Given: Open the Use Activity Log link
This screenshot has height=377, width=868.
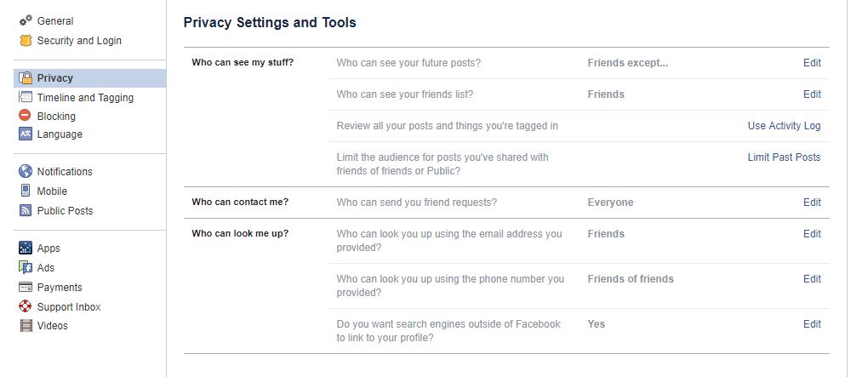Looking at the screenshot, I should (784, 126).
